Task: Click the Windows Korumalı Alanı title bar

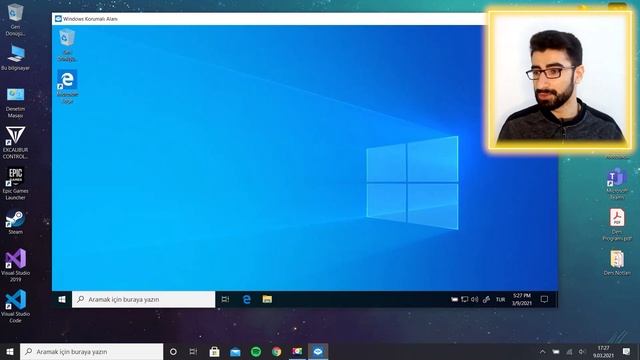Action: [x=269, y=19]
